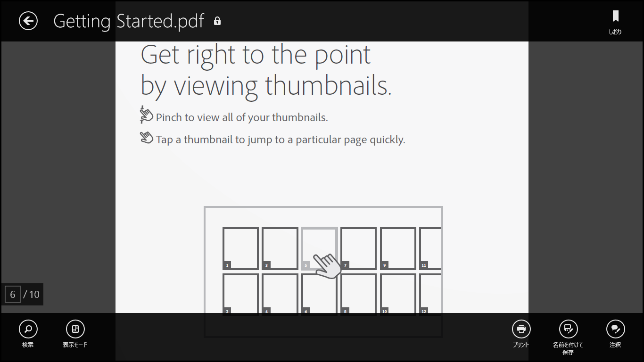
Task: Click the heading 'Get right to the point'
Action: click(256, 55)
